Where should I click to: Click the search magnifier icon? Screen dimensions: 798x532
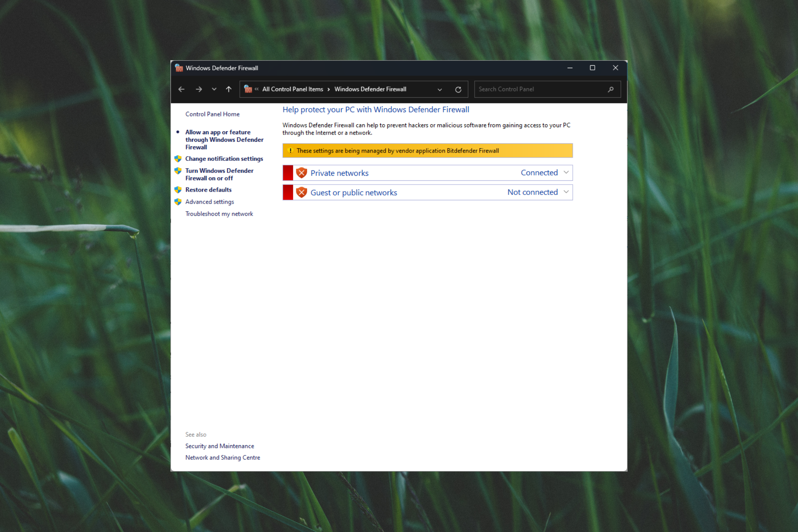[611, 89]
